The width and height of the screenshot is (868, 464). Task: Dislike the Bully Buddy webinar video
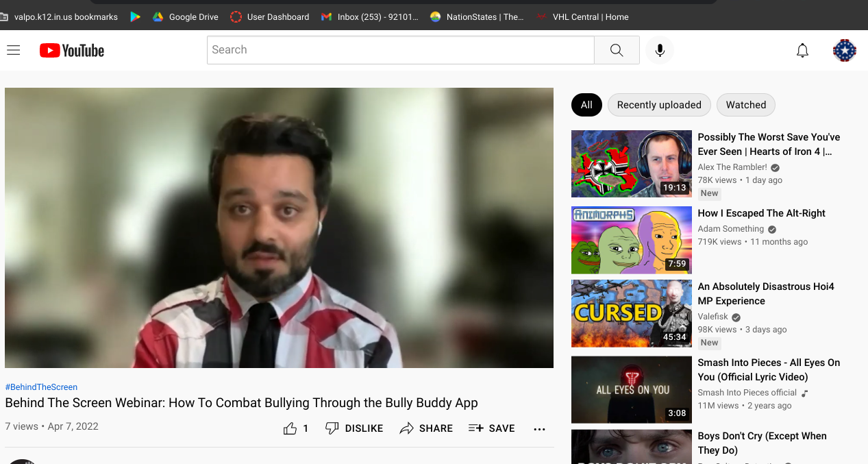click(x=354, y=428)
